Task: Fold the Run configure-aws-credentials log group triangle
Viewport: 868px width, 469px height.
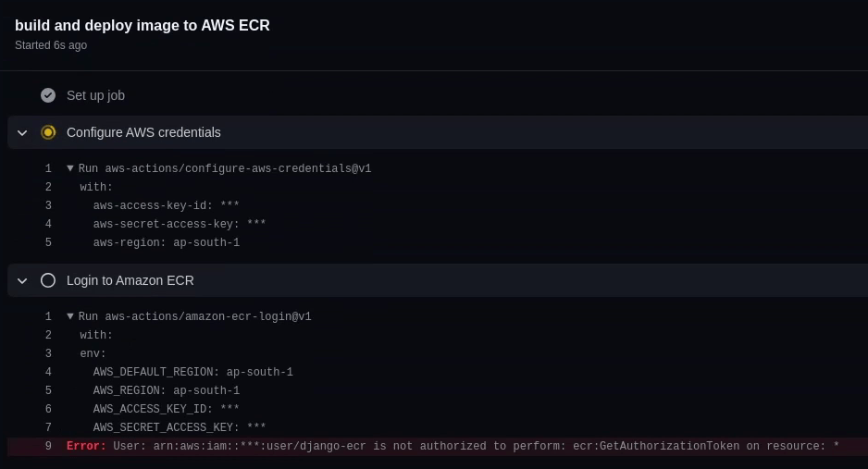Action: [x=70, y=168]
